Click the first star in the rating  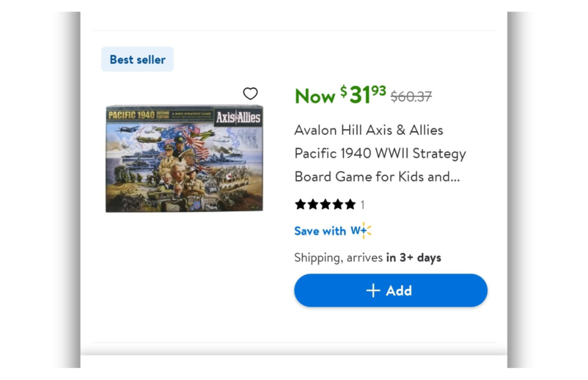(x=300, y=204)
